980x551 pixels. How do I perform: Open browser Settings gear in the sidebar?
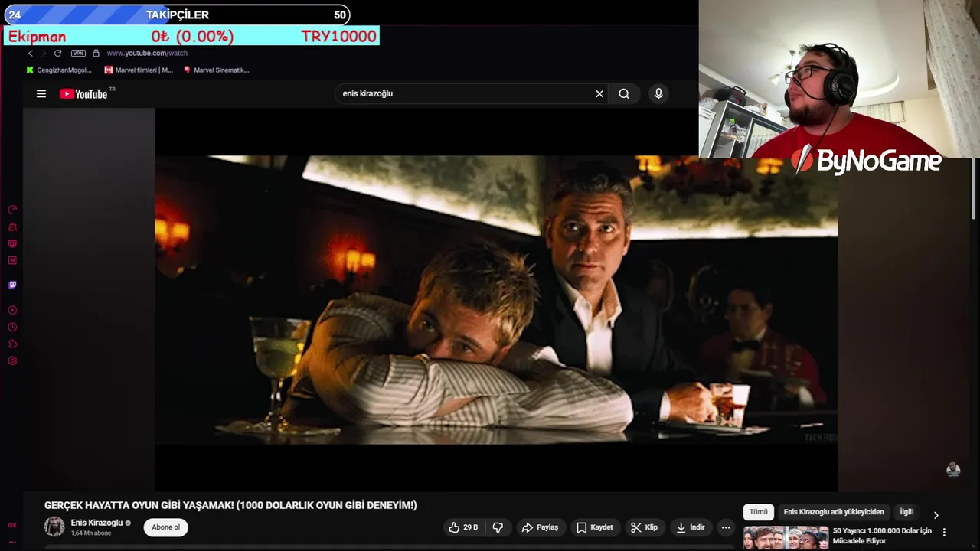[12, 361]
